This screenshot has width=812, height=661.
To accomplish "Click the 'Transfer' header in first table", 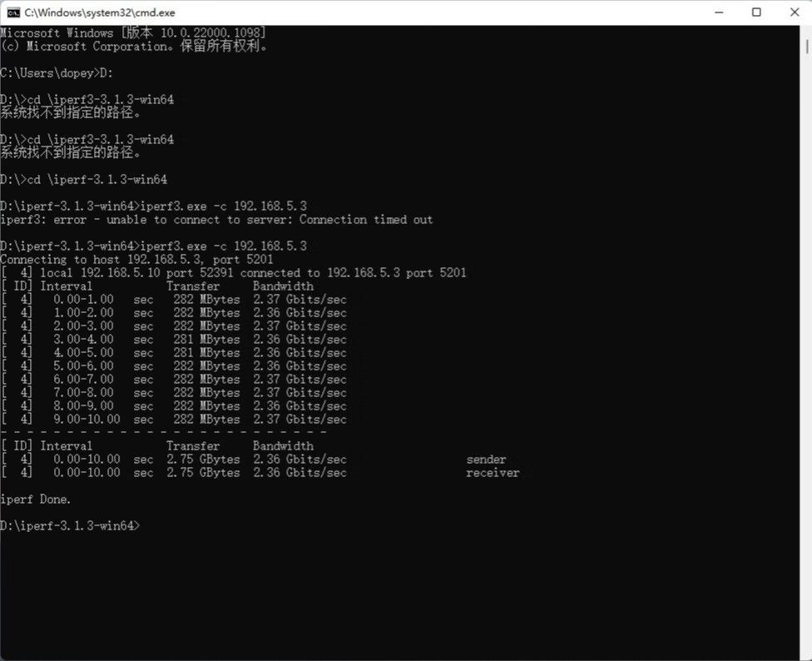I will [193, 286].
